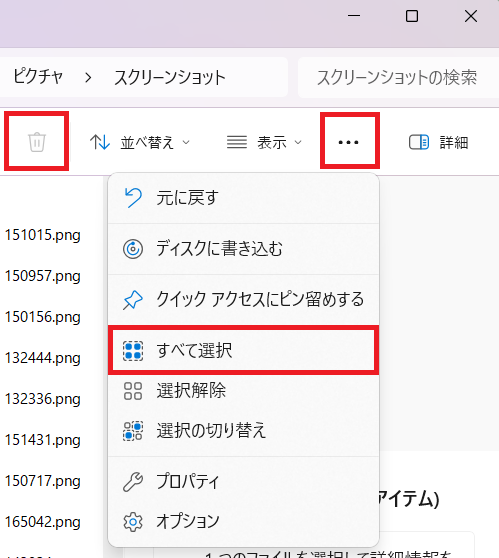Screen dimensions: 499x558
Task: Click the disc icon for ディスクに書き込む
Action: [133, 249]
